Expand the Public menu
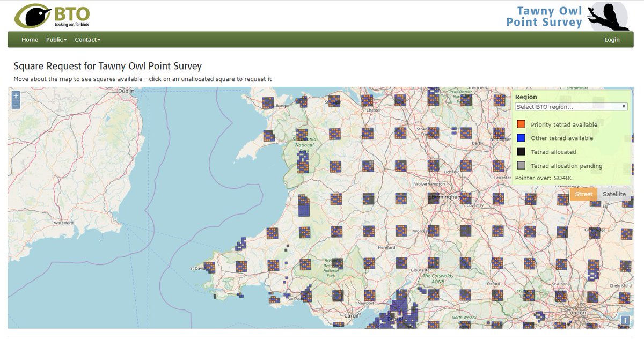644x339 pixels. point(56,40)
